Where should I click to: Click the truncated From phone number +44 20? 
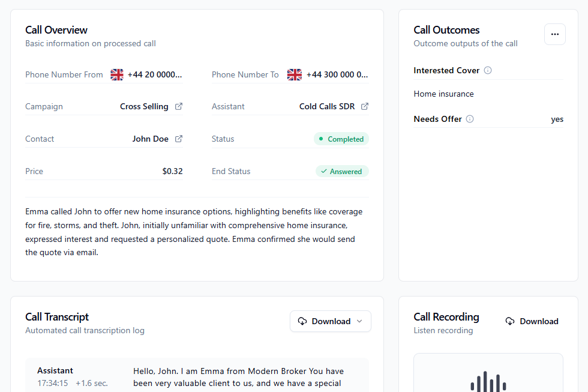[x=155, y=74]
